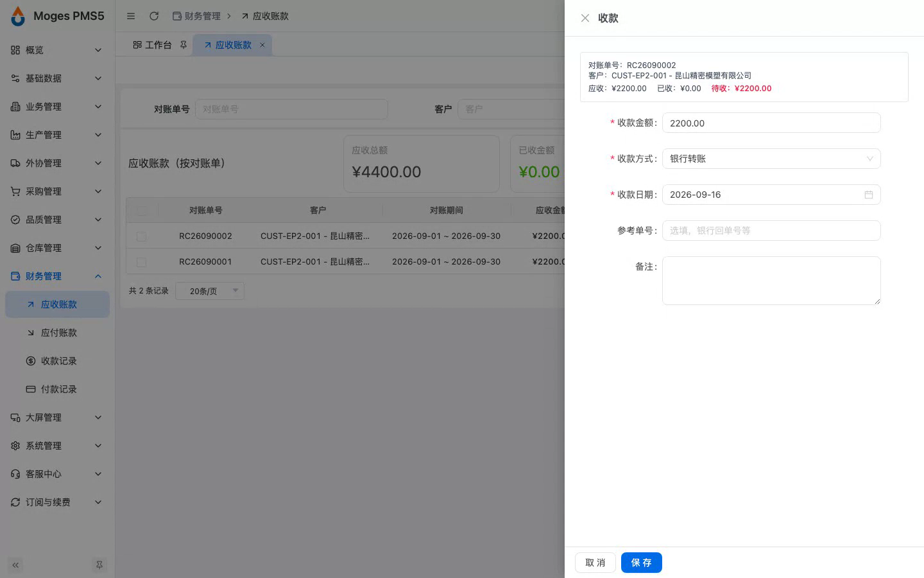This screenshot has width=924, height=578.
Task: Click the 收款金额 input field
Action: [771, 123]
